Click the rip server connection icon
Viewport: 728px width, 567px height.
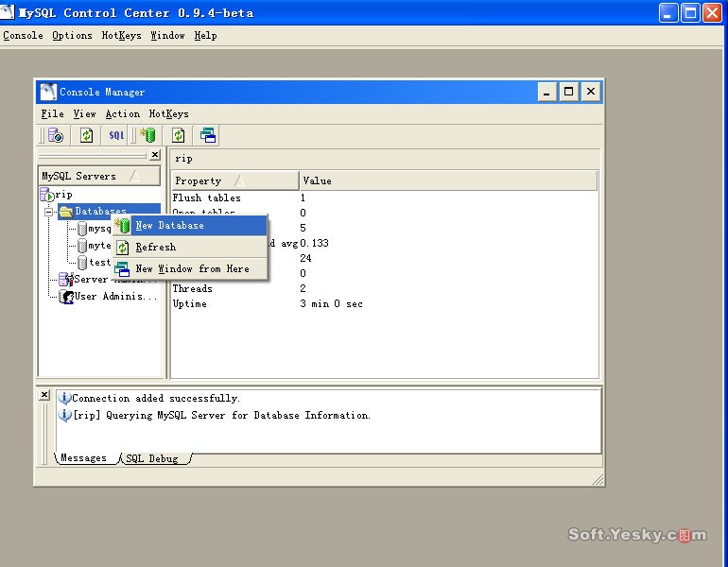coord(47,195)
